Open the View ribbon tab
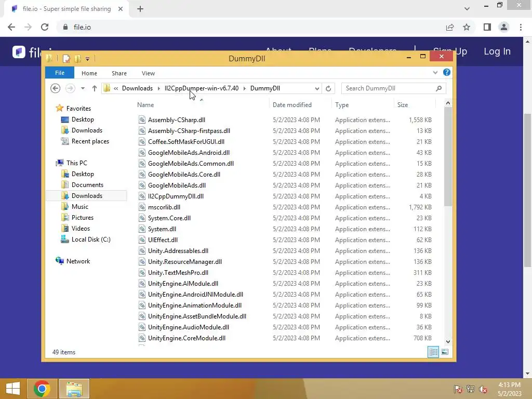This screenshot has width=532, height=399. pyautogui.click(x=148, y=73)
